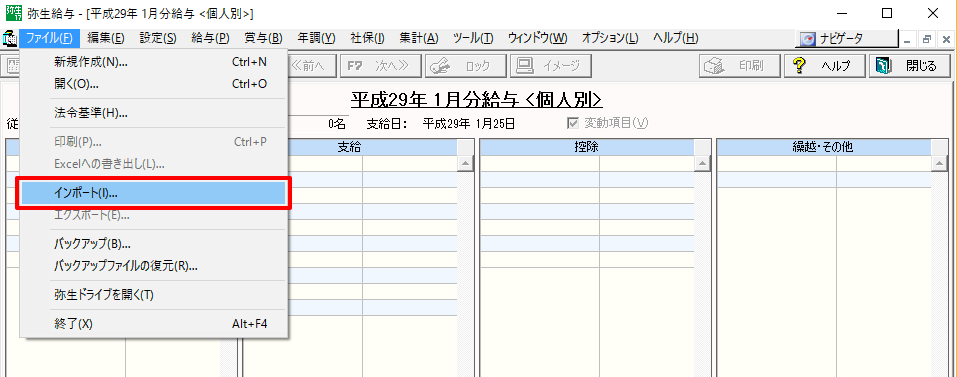Image resolution: width=957 pixels, height=377 pixels.
Task: Toggle the 変動項目 checkbox
Action: tap(572, 123)
